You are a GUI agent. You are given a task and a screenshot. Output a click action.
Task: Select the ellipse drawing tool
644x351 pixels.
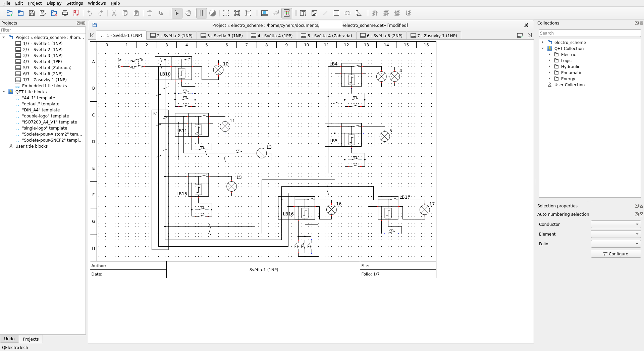347,13
